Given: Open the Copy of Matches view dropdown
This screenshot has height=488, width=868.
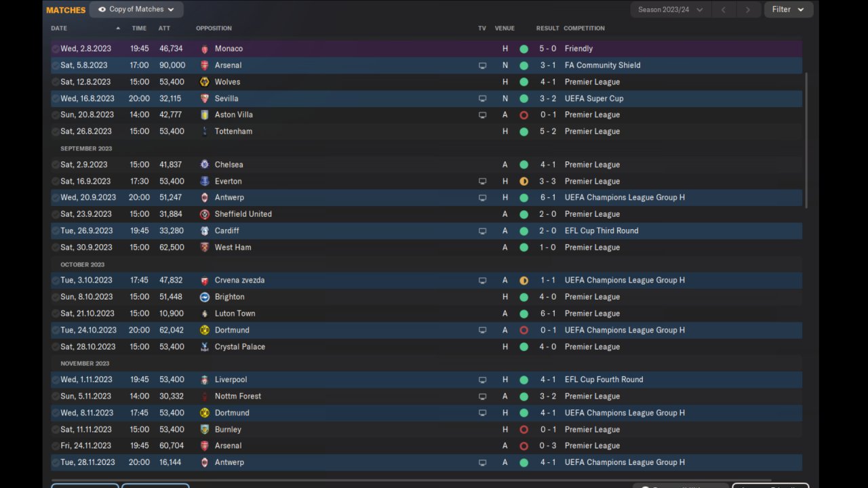Looking at the screenshot, I should 136,9.
